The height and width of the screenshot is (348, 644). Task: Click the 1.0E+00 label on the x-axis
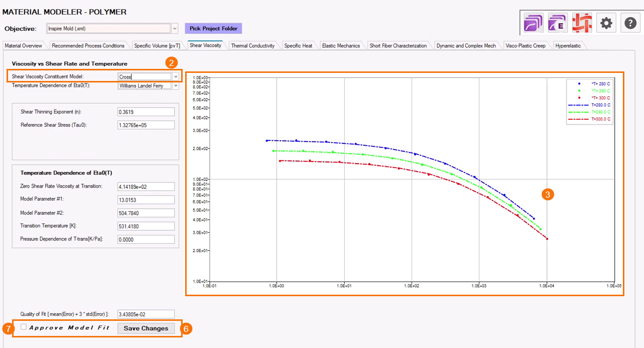(277, 286)
